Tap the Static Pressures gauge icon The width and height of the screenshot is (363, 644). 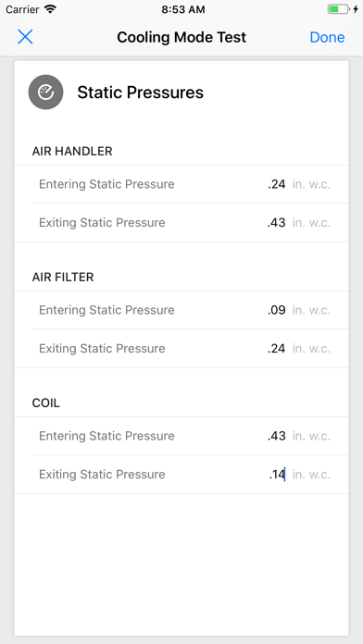45,92
